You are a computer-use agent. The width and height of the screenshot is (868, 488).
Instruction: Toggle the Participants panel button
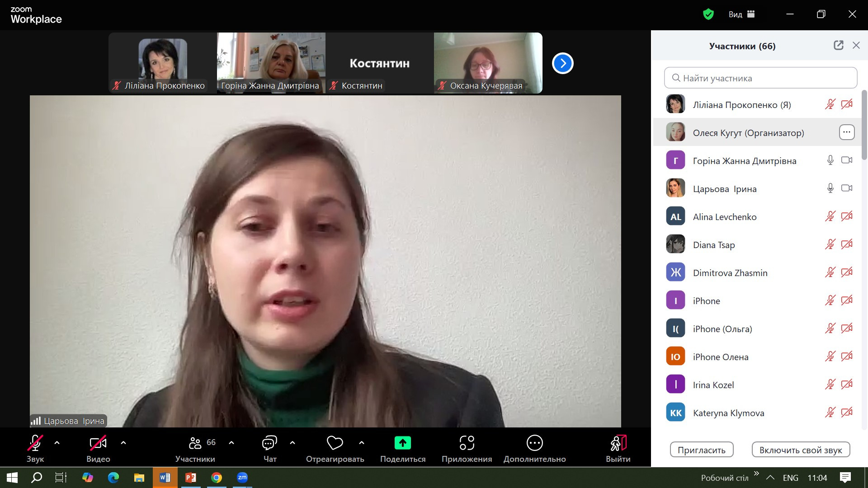(x=195, y=443)
